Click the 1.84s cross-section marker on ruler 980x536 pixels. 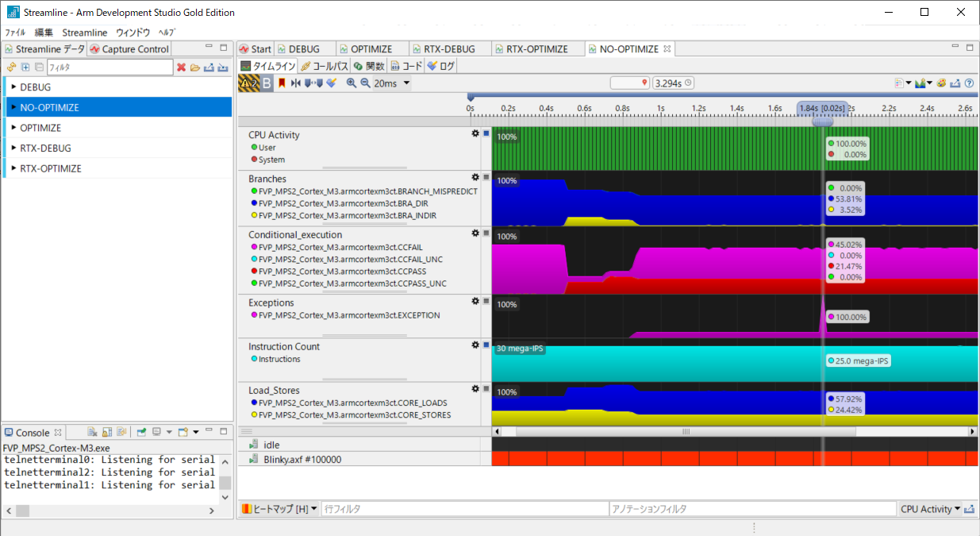point(823,108)
